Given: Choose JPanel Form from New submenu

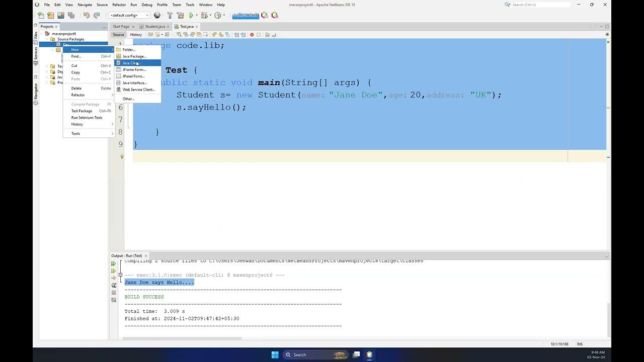Looking at the screenshot, I should coord(138,76).
